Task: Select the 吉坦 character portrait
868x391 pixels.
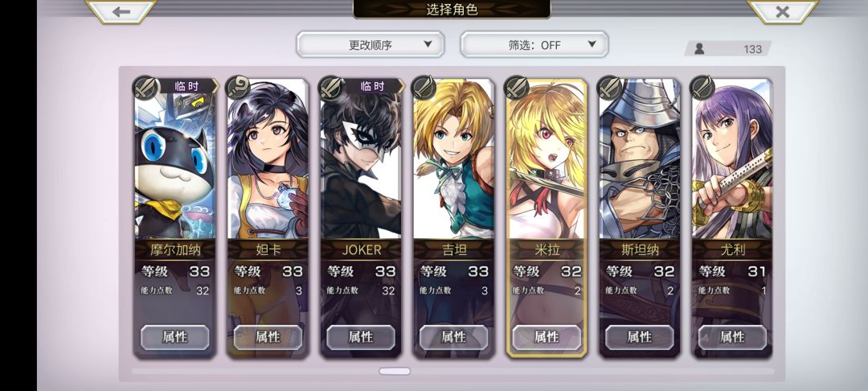Action: pos(454,161)
